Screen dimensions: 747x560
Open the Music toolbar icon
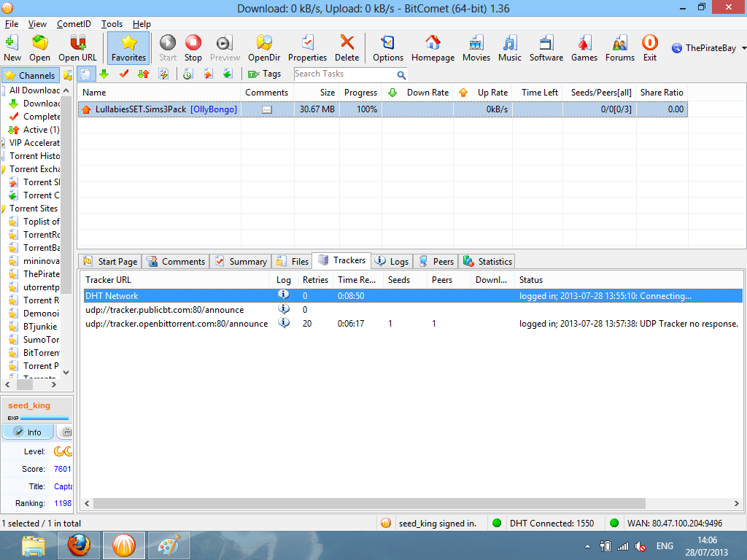coord(510,48)
